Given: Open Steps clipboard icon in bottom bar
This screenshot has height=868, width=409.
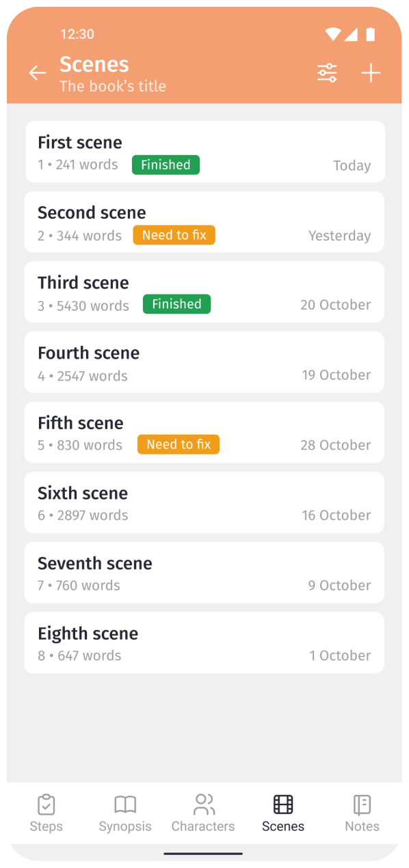Looking at the screenshot, I should 46,804.
